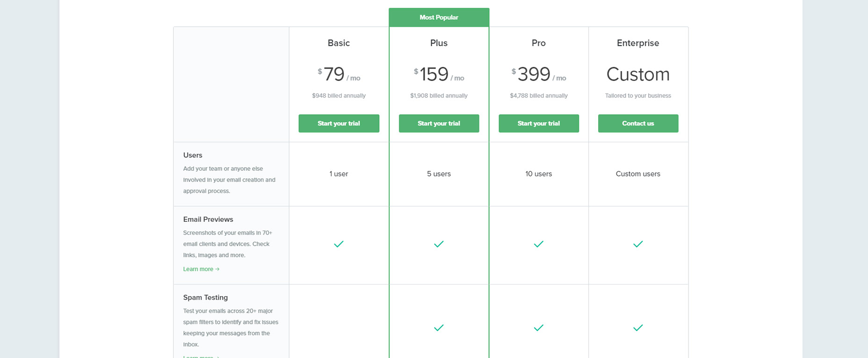Image resolution: width=868 pixels, height=358 pixels.
Task: Select the Most Popular banner
Action: 439,17
